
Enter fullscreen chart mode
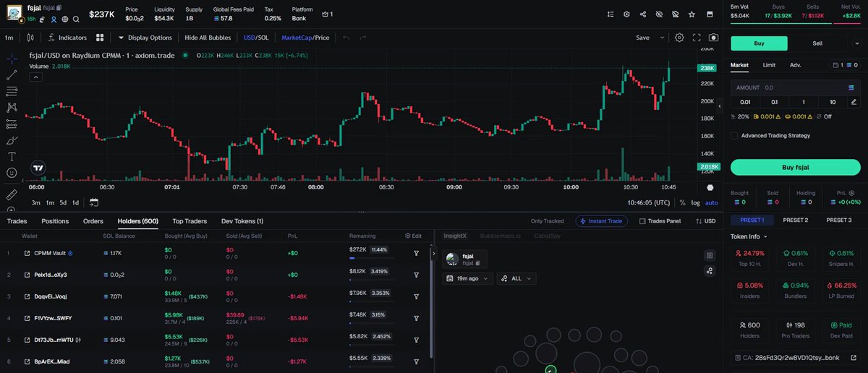[x=697, y=38]
